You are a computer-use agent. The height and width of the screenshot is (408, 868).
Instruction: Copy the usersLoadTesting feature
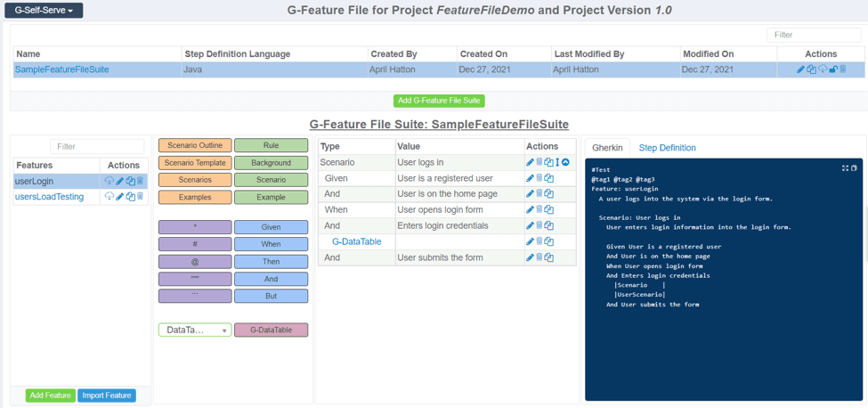pos(130,197)
